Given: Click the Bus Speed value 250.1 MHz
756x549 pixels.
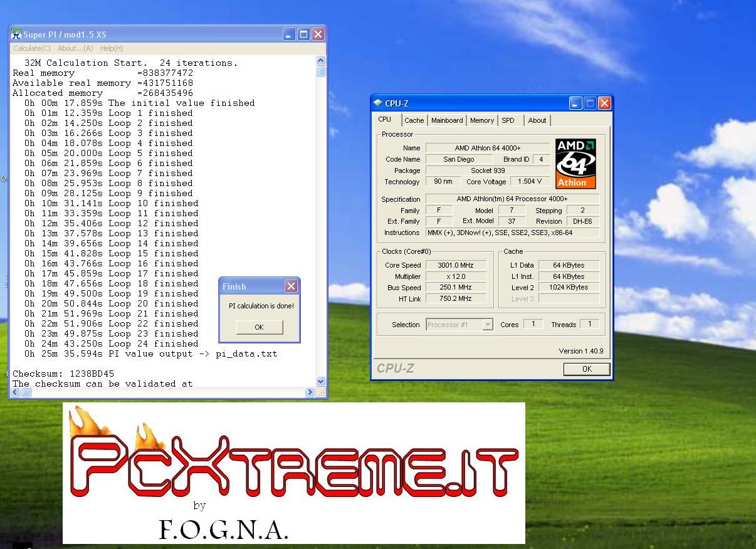Looking at the screenshot, I should tap(456, 288).
